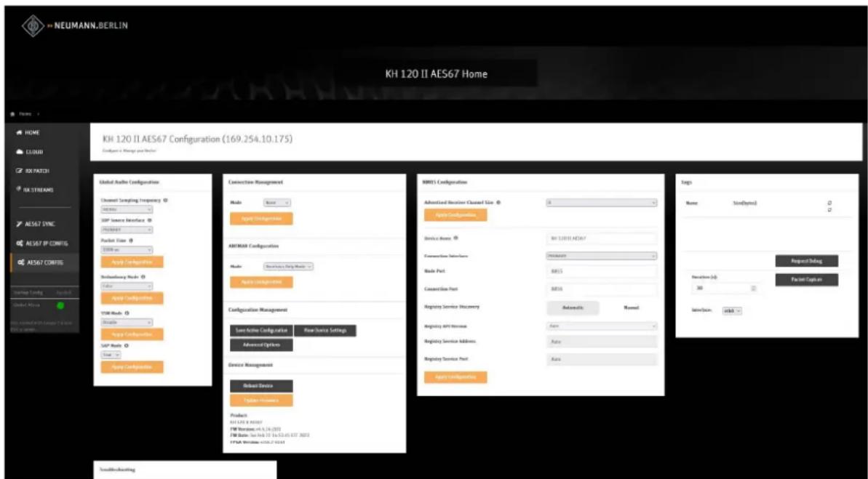Open CLOUD page in sidebar
868x479 pixels.
(30, 152)
